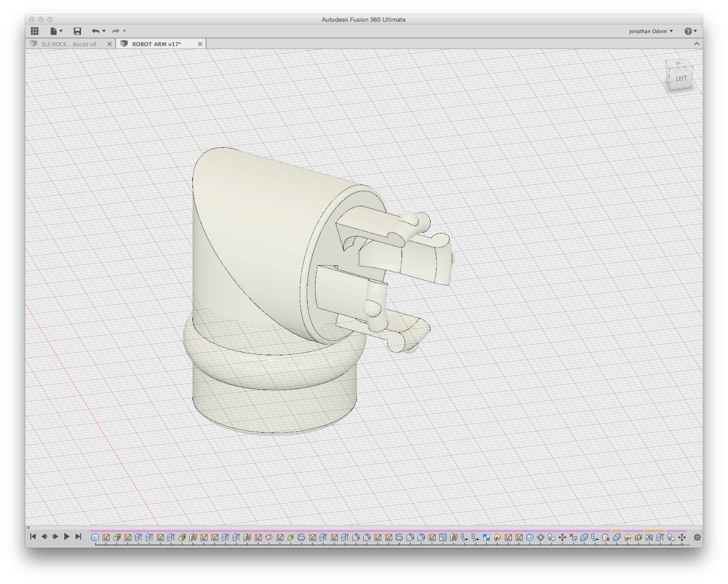Select the ROBOT ARM v17* tab
The width and height of the screenshot is (728, 584).
[x=156, y=44]
